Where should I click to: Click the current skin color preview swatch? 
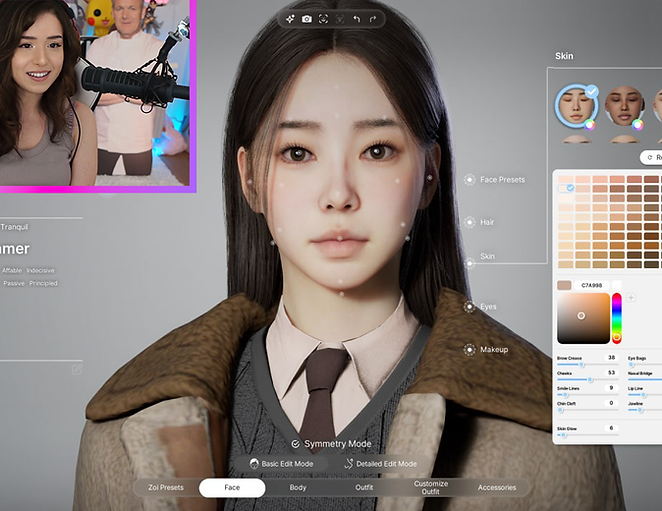click(x=564, y=285)
